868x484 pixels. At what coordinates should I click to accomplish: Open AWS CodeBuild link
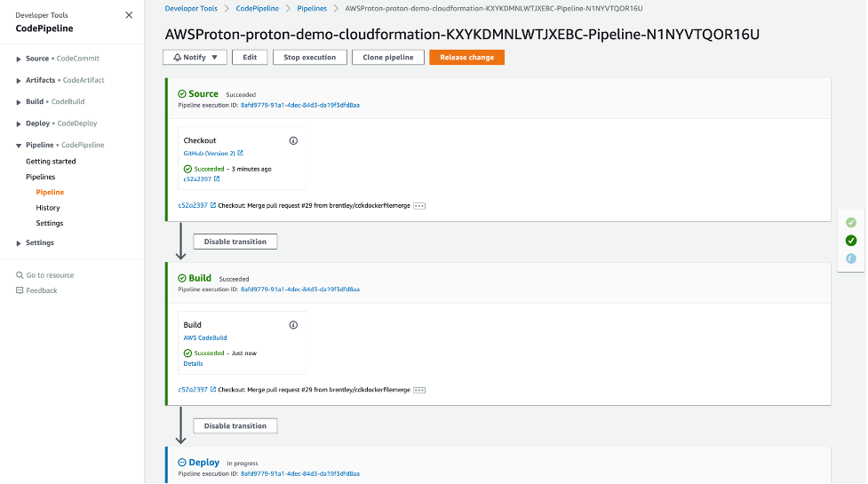tap(205, 337)
